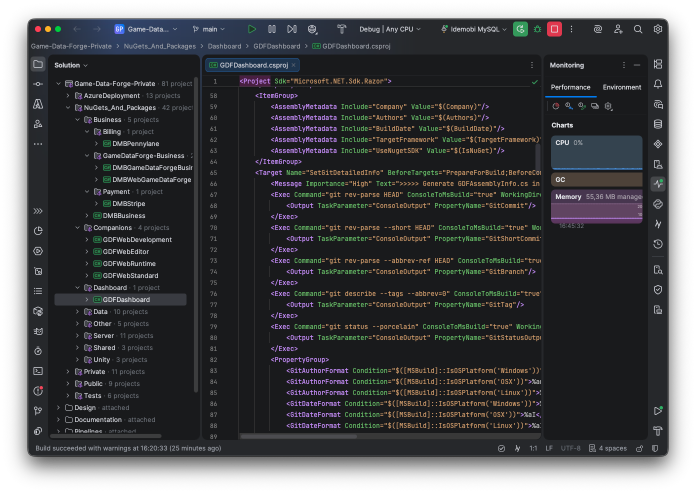Open the Azure tool window icon
The width and height of the screenshot is (696, 493).
(38, 104)
